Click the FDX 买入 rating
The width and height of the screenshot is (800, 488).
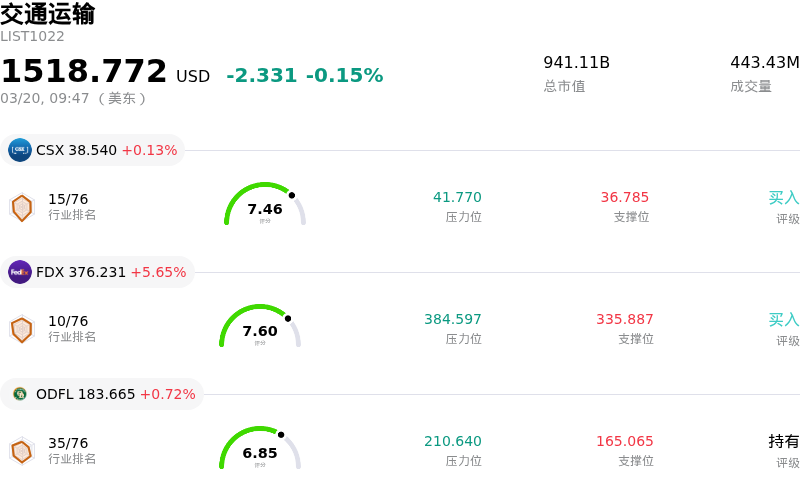[x=783, y=320]
